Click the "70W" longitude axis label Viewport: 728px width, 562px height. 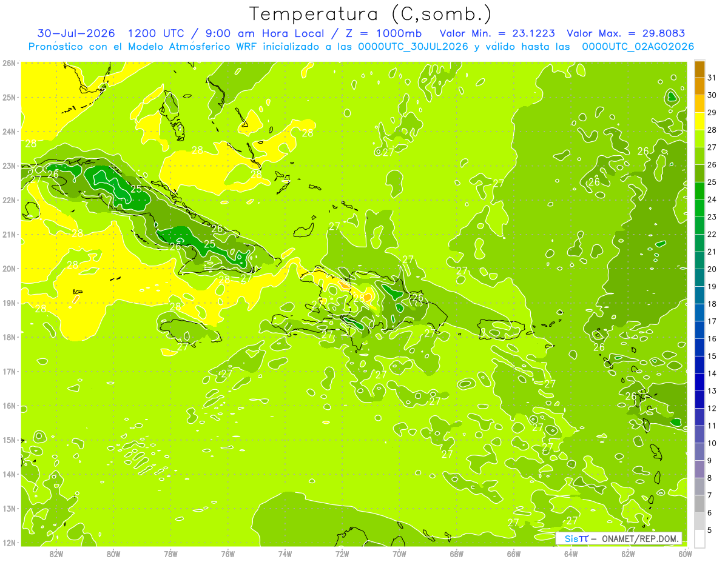(x=399, y=554)
